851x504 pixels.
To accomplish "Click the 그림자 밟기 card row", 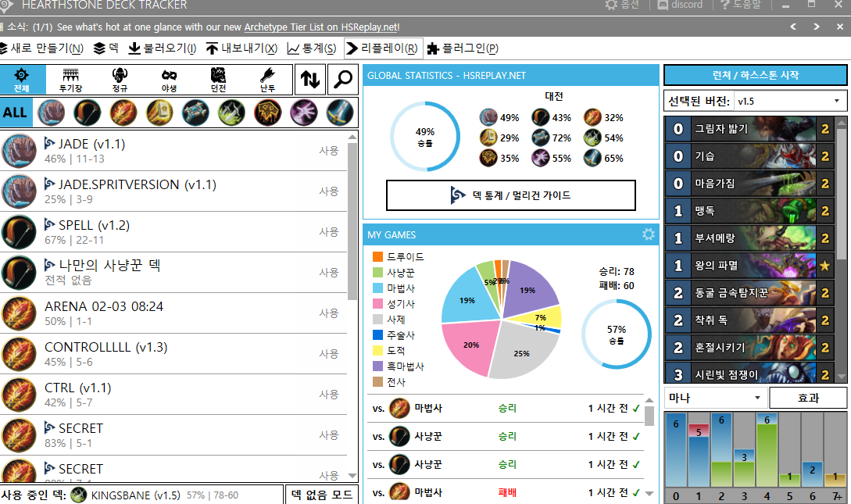I will pos(750,129).
